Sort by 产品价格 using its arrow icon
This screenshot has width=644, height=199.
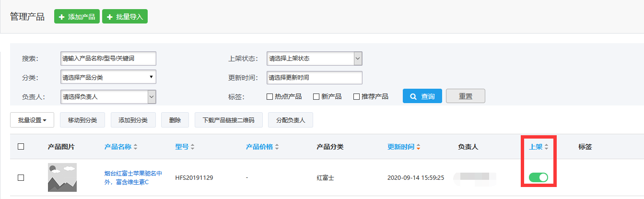point(277,147)
